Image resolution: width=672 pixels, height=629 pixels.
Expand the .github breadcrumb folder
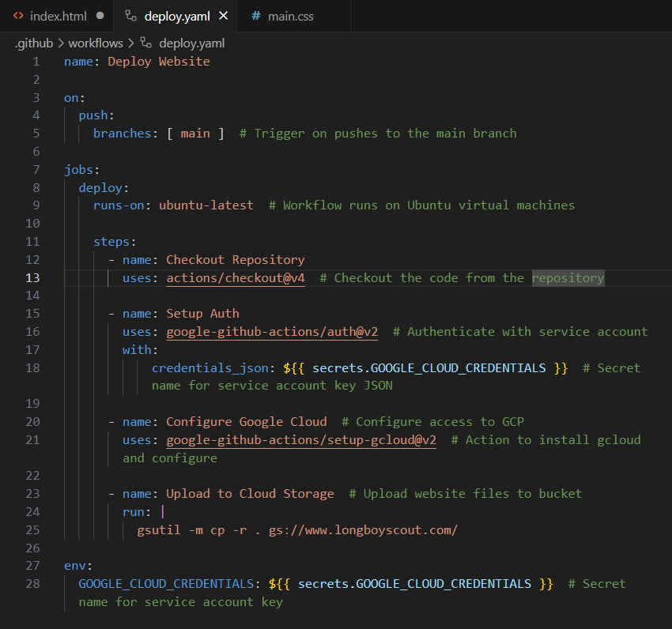point(34,43)
